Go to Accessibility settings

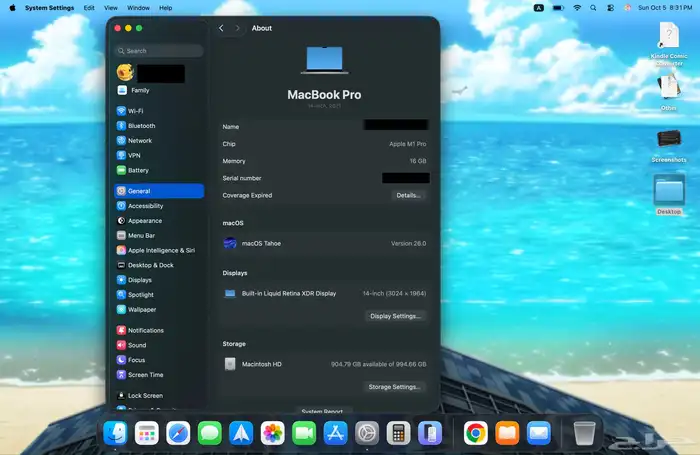coord(145,206)
